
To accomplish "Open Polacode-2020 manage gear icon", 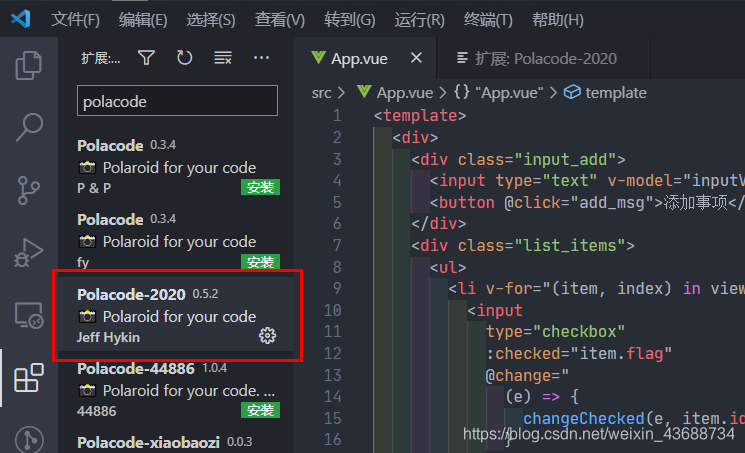I will pos(267,336).
